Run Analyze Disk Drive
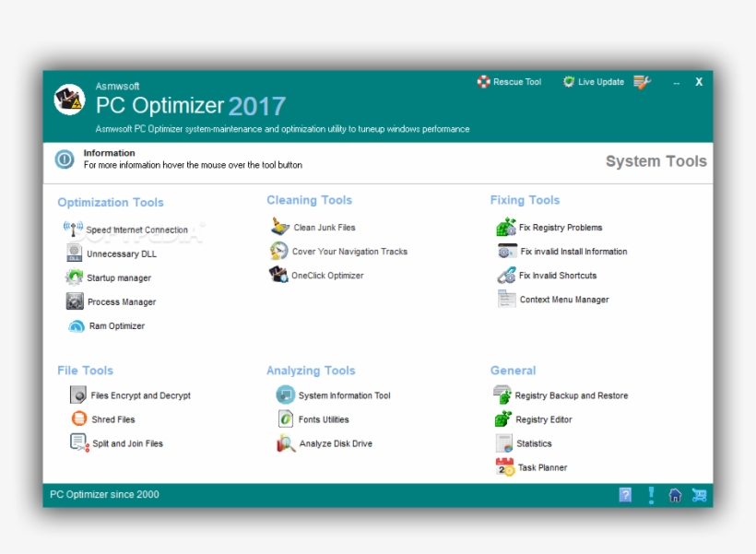This screenshot has height=554, width=756. point(335,442)
